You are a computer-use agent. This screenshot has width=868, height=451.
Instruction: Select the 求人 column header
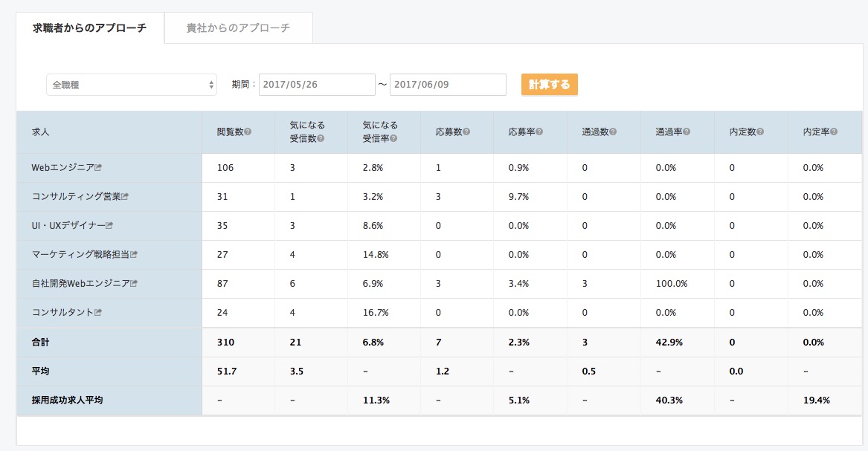tap(40, 132)
